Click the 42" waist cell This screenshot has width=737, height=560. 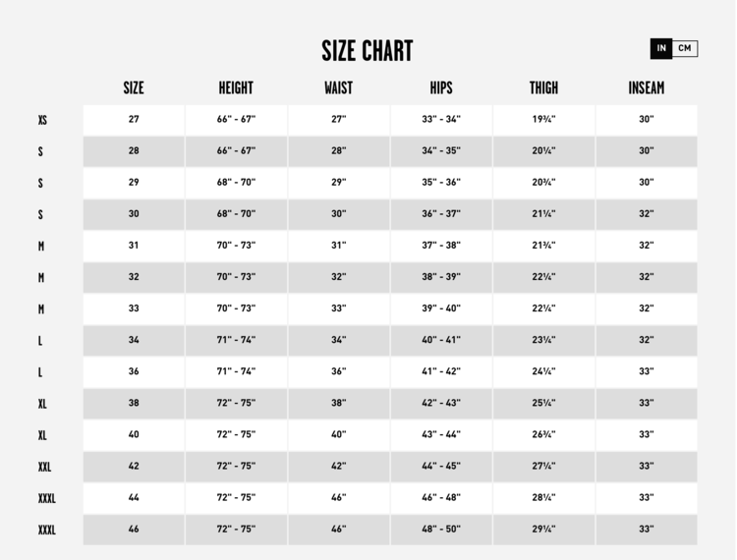click(338, 466)
